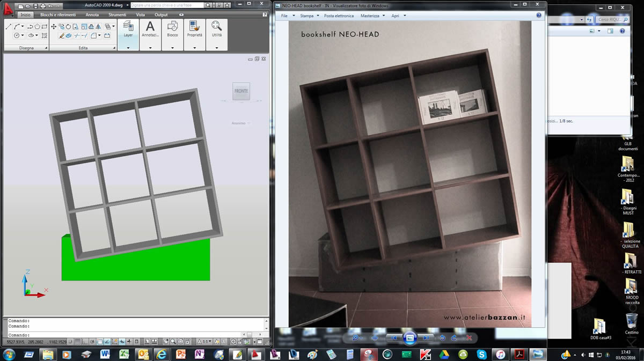Delete the photo with the red X

click(x=469, y=338)
